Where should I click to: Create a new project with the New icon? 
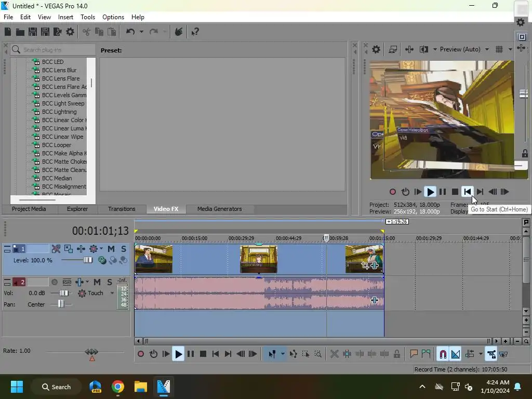[8, 32]
